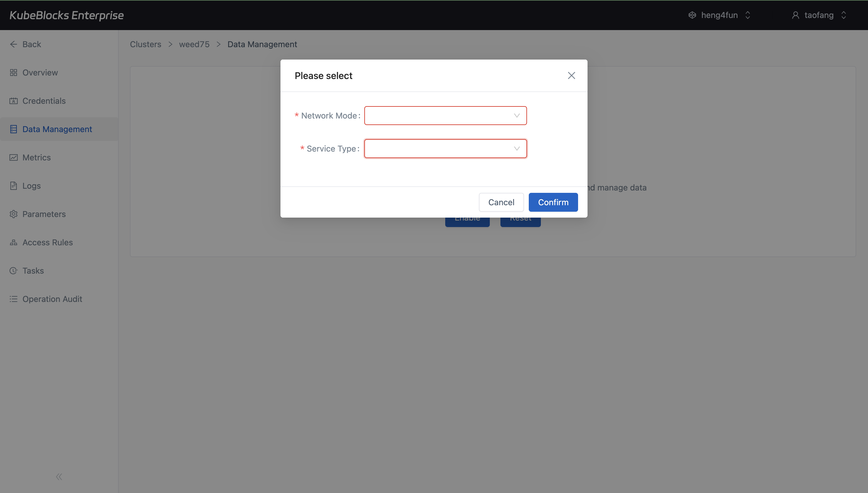Screen dimensions: 868x493
Task: Dismiss the dialog with the X button
Action: tap(572, 75)
